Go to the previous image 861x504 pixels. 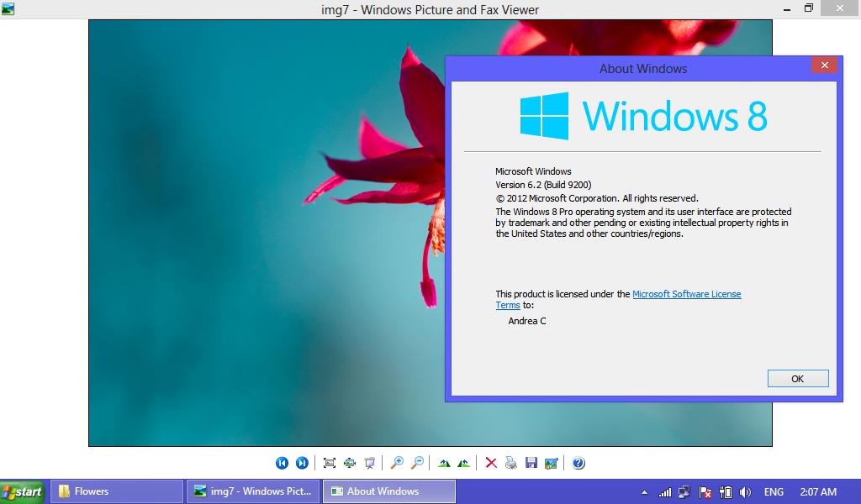282,463
